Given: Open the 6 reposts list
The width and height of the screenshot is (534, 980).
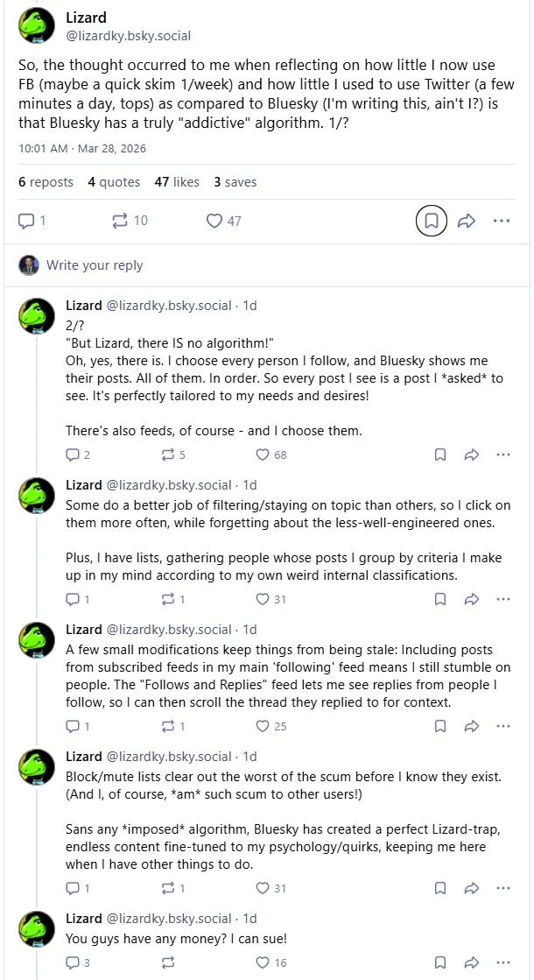Looking at the screenshot, I should click(46, 182).
